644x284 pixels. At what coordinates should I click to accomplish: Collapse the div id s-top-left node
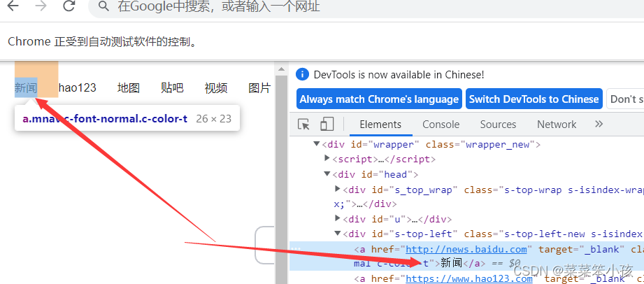point(338,233)
